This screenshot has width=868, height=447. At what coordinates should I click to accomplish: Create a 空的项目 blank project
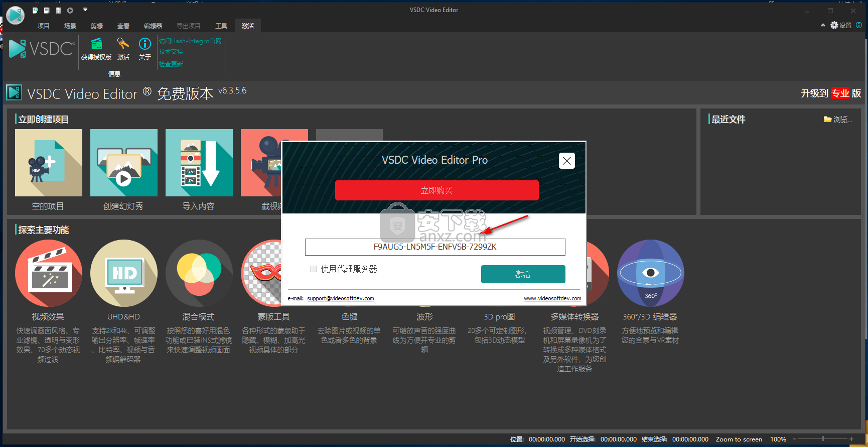[x=48, y=163]
